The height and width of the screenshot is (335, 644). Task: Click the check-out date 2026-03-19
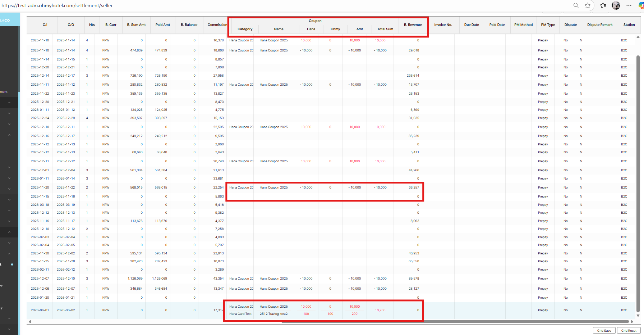pyautogui.click(x=66, y=205)
